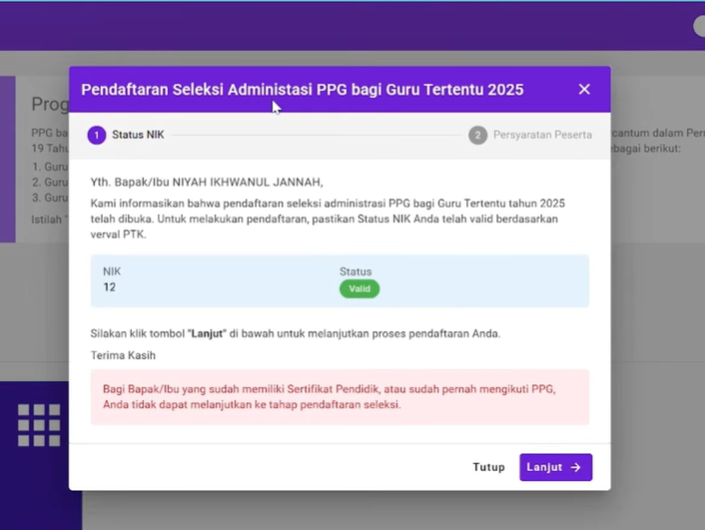Click the step 2 number circle
The image size is (705, 530).
(478, 135)
